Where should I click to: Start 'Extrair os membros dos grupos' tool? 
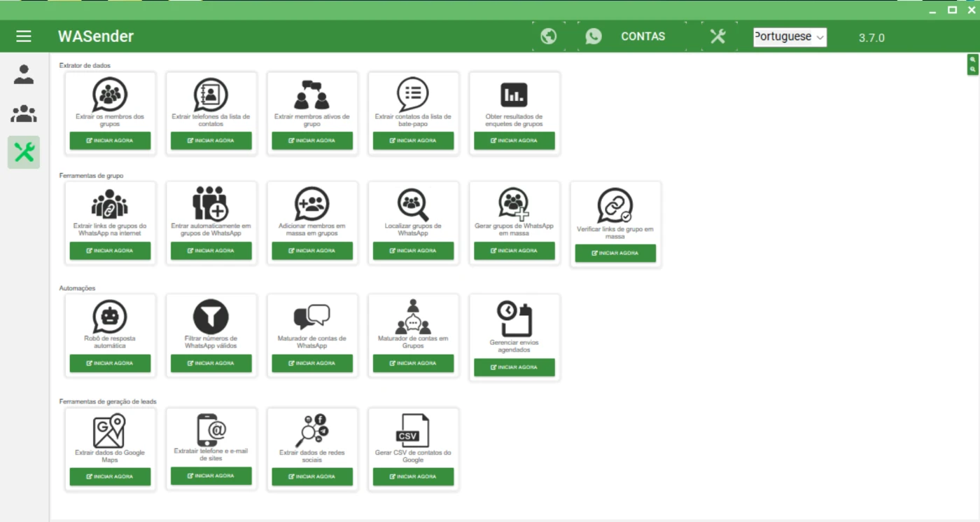110,141
